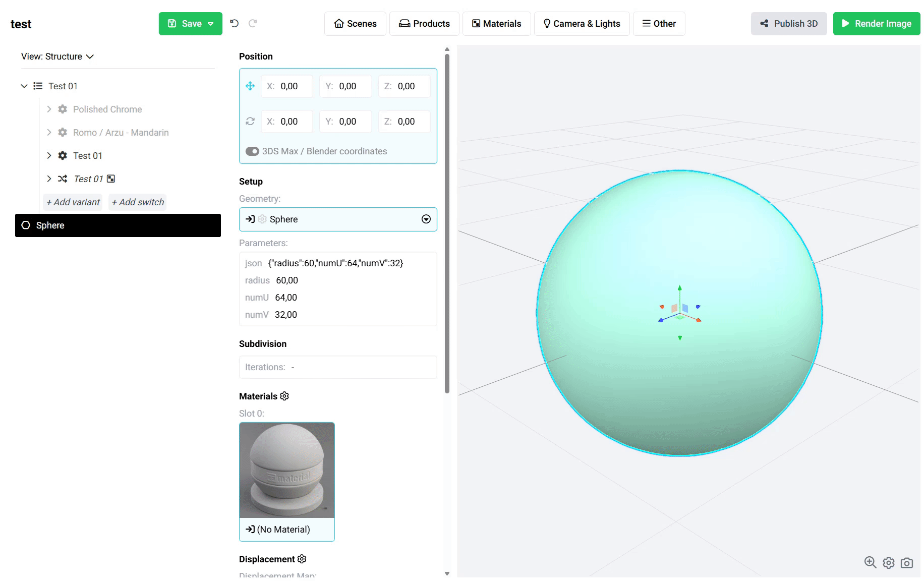Click the undo arrow icon

(234, 23)
